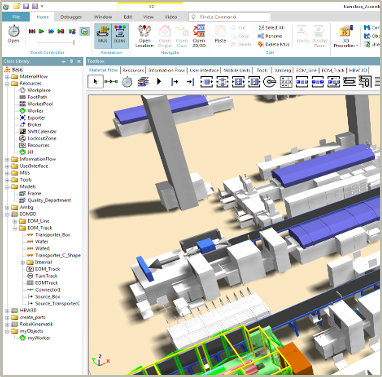Screen dimensions: 382x377
Task: Switch to the View ribbon tab
Action: [148, 17]
